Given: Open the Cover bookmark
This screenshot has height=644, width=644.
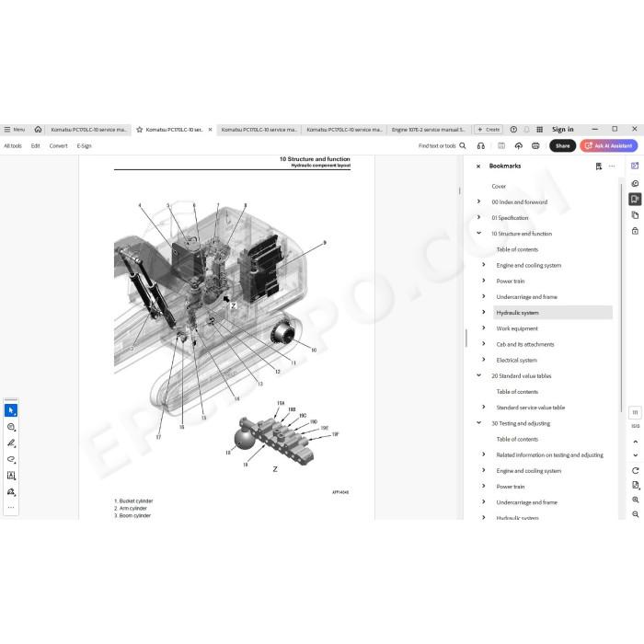Looking at the screenshot, I should tap(499, 187).
